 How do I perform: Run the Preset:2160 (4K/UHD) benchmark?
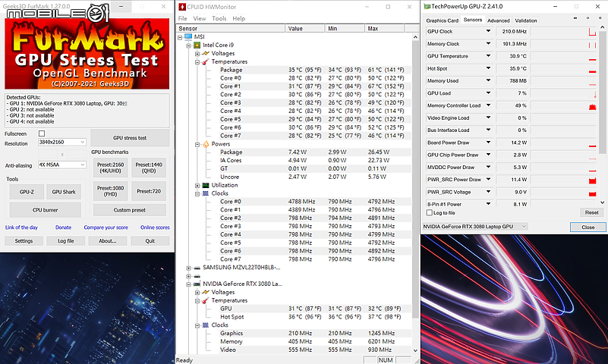111,168
